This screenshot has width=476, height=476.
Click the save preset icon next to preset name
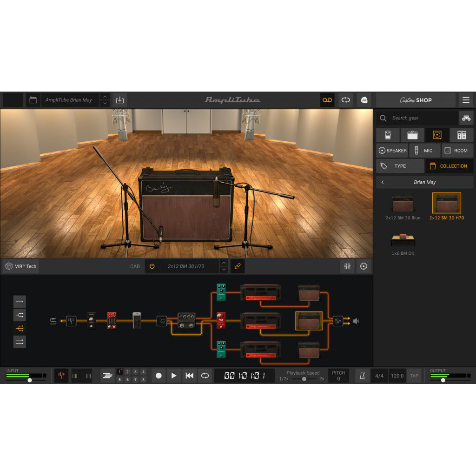point(119,99)
